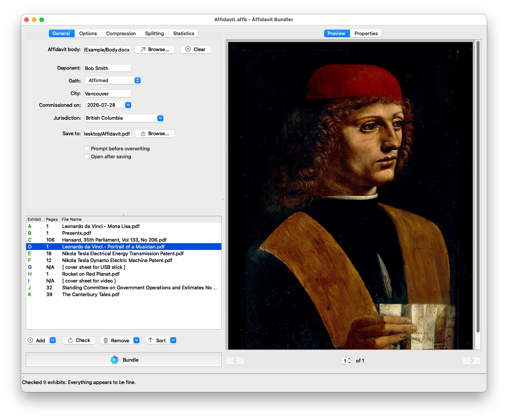Viewport: 508px width, 420px height.
Task: Click the Clear button label
Action: [199, 49]
